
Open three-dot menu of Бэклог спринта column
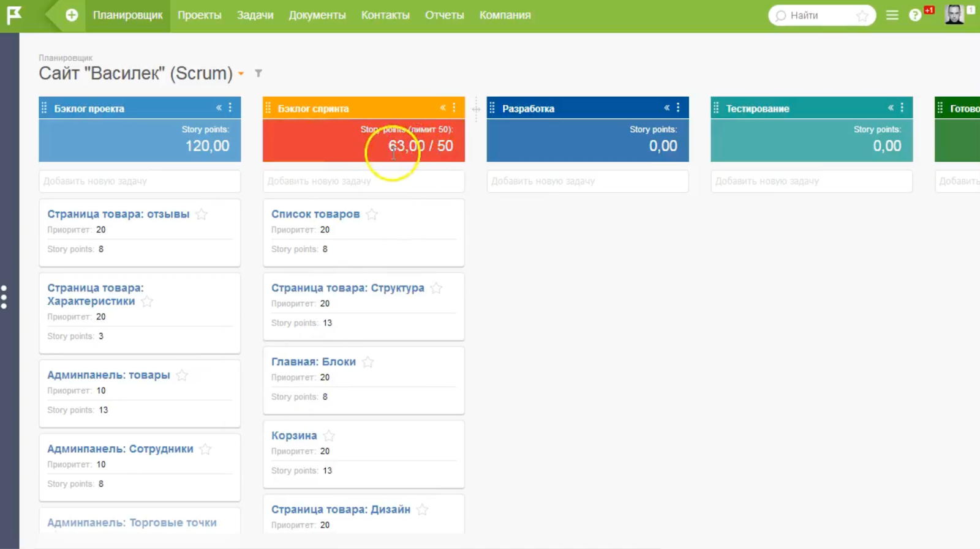click(454, 108)
